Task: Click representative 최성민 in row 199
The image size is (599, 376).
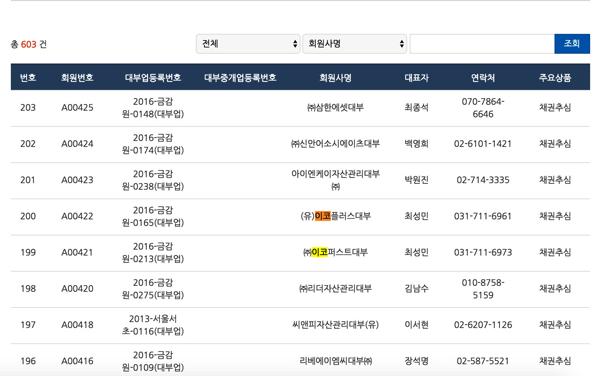Action: (416, 253)
